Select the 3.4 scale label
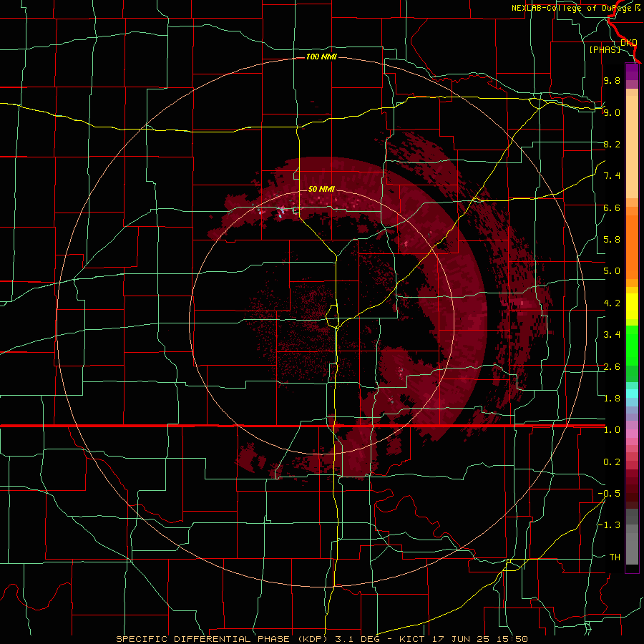 click(x=612, y=335)
